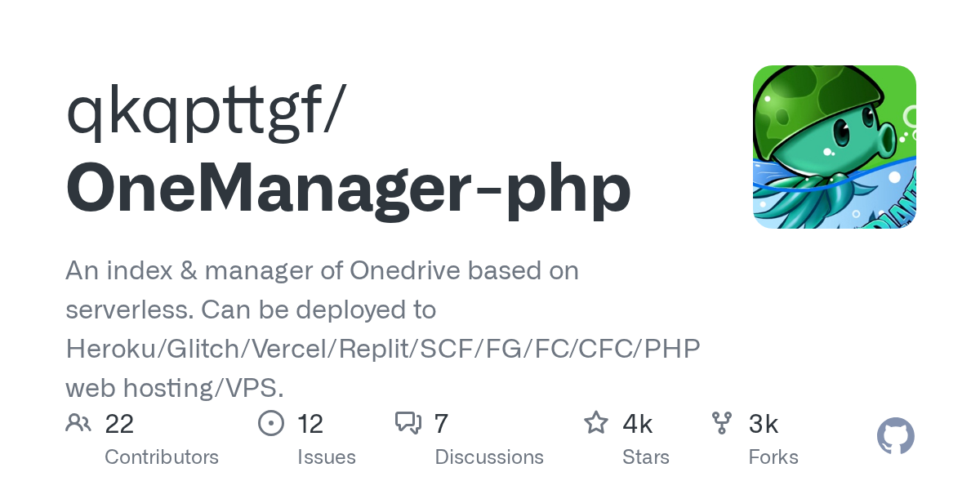Select the Stars label

click(x=646, y=457)
